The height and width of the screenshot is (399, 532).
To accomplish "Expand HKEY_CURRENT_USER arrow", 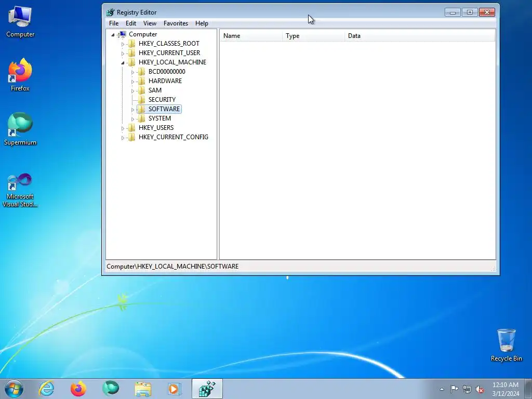I will pos(123,54).
